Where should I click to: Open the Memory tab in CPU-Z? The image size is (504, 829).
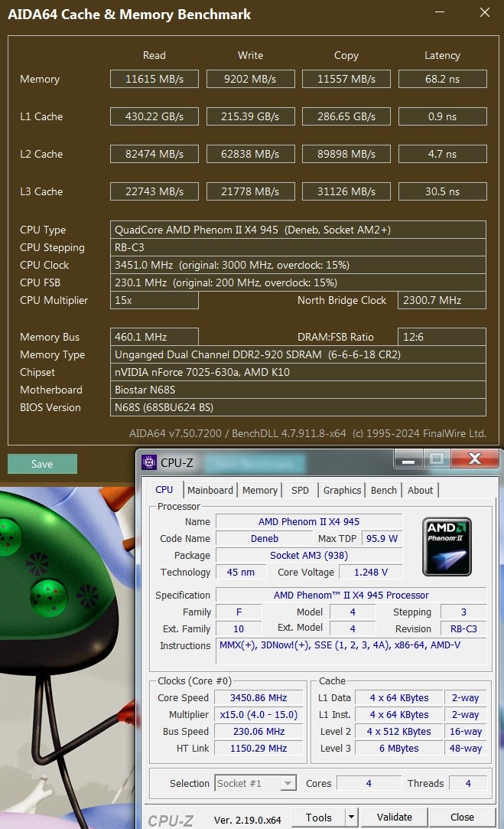(259, 490)
